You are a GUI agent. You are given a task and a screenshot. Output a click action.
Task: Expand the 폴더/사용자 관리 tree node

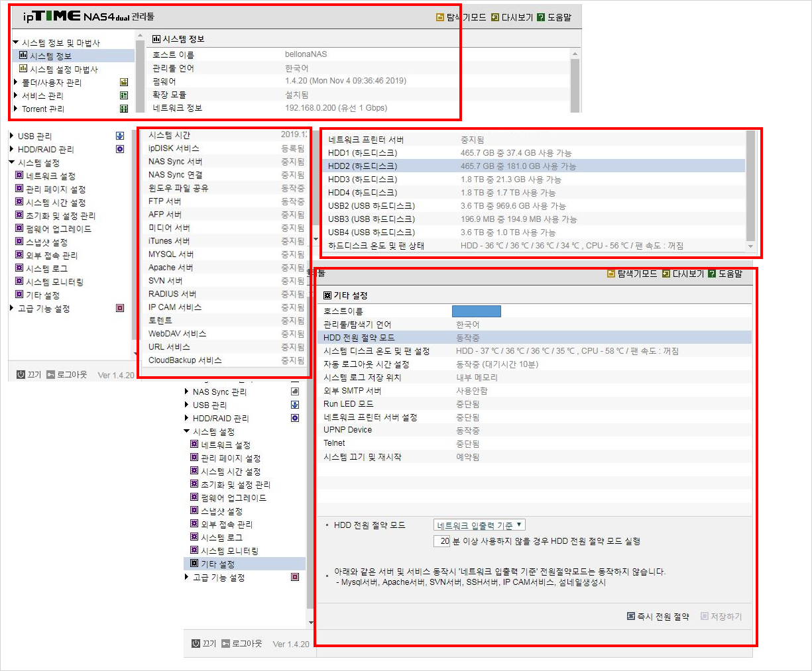pos(16,82)
